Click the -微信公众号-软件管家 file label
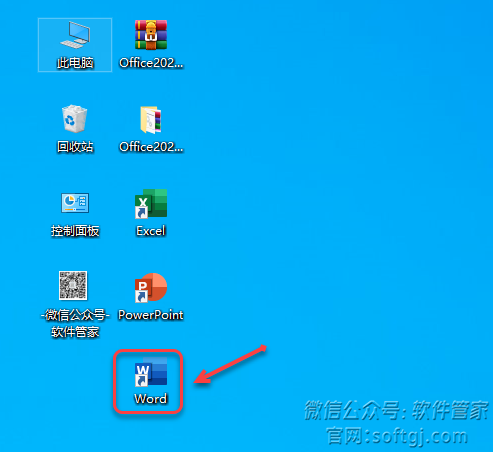Viewport: 493px width, 452px height. coord(75,323)
